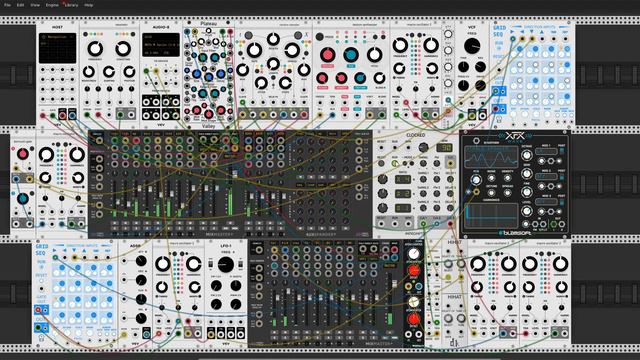Flip the right toggle switch on LFO-1
Image resolution: width=640 pixels, height=360 pixels.
click(x=240, y=265)
